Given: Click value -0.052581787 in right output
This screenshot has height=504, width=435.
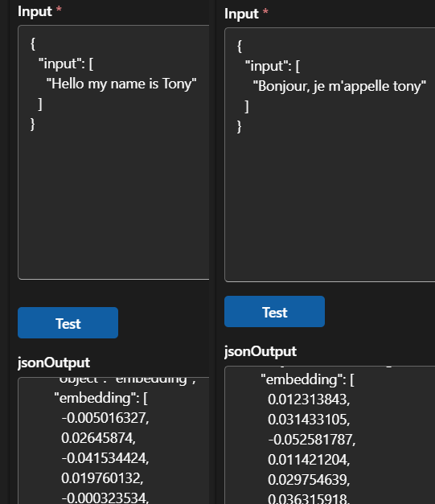Looking at the screenshot, I should click(312, 440).
